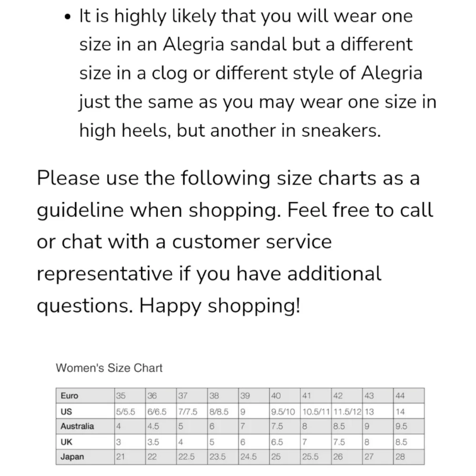This screenshot has width=476, height=476.
Task: Click the US 11.5/12 size cell
Action: [347, 411]
